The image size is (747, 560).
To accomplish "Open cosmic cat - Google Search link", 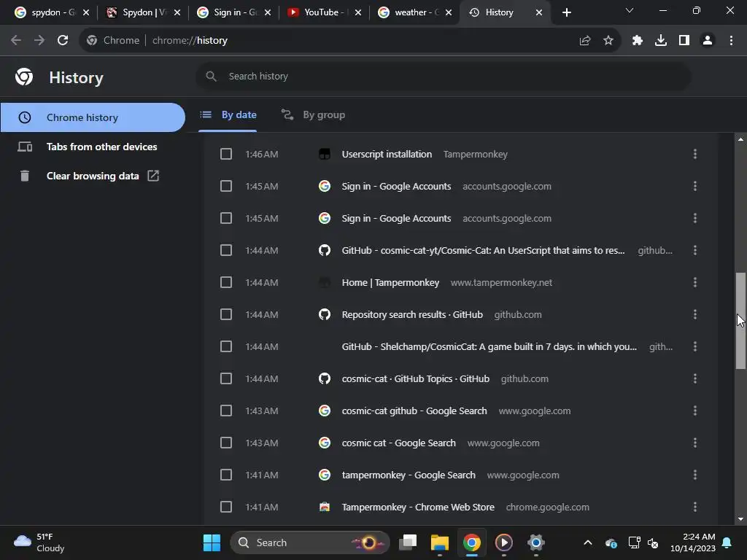I will [x=398, y=443].
